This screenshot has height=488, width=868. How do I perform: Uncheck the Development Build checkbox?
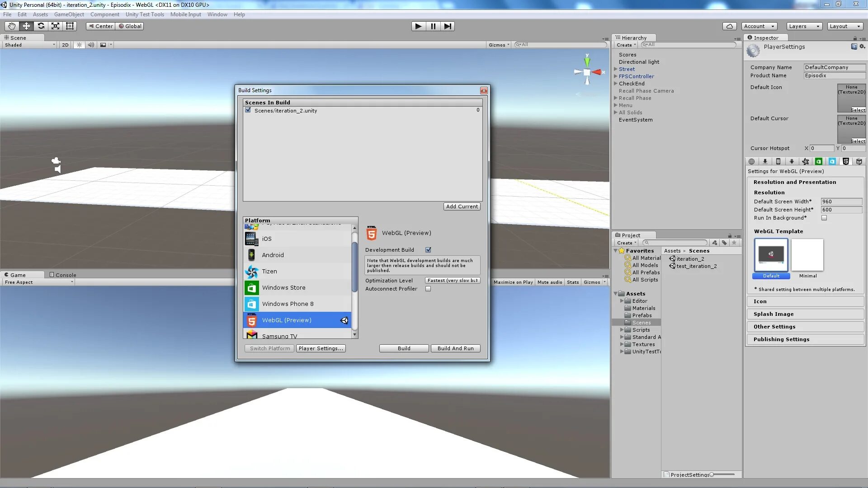point(428,250)
